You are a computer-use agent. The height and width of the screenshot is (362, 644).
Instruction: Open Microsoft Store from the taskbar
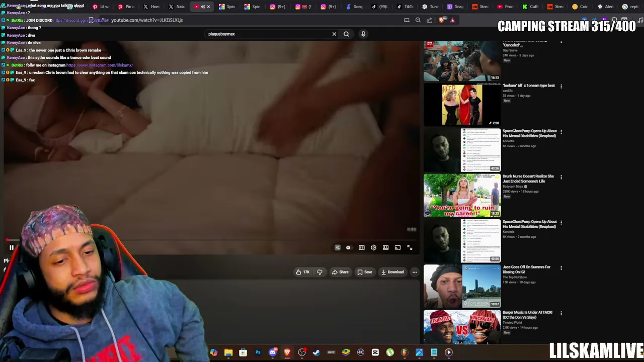pos(243,352)
